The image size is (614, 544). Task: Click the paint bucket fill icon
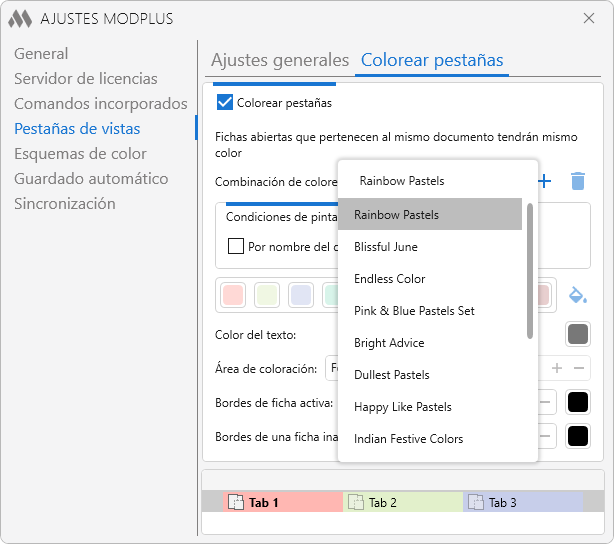578,295
